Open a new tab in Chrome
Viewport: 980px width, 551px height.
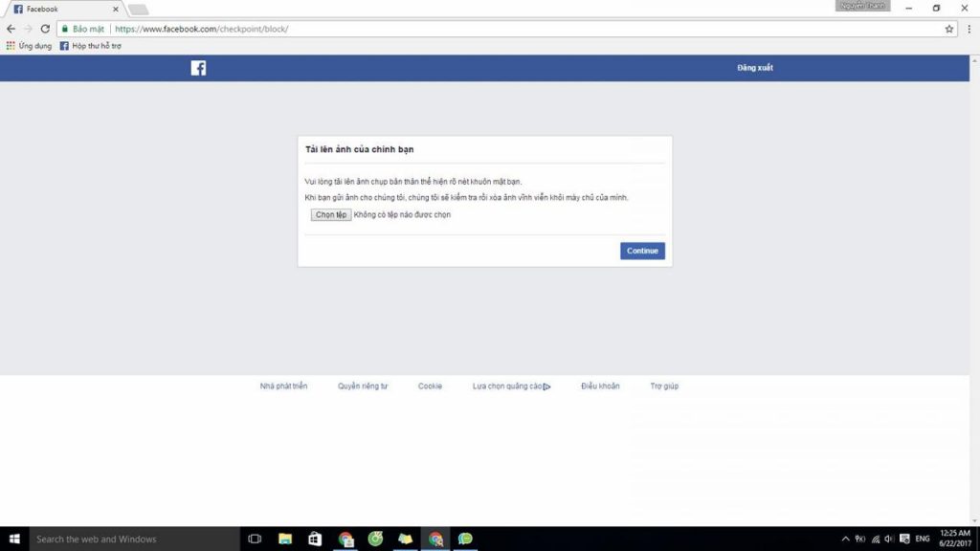point(138,10)
